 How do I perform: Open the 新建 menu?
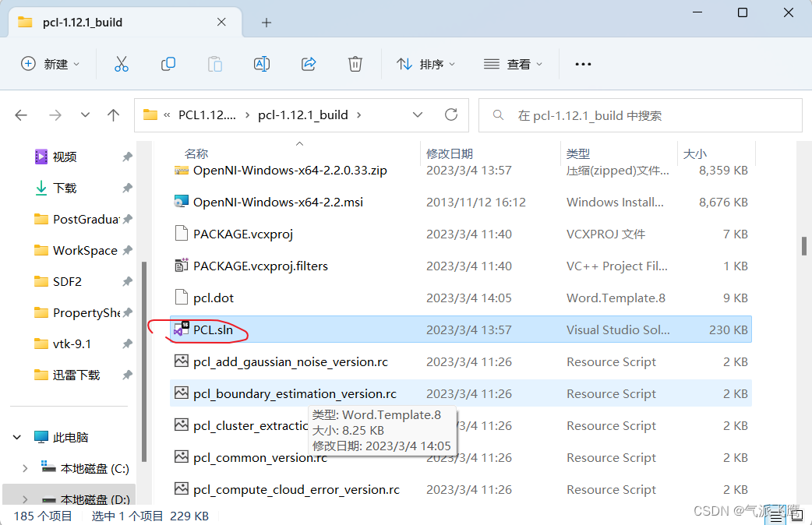pyautogui.click(x=51, y=64)
